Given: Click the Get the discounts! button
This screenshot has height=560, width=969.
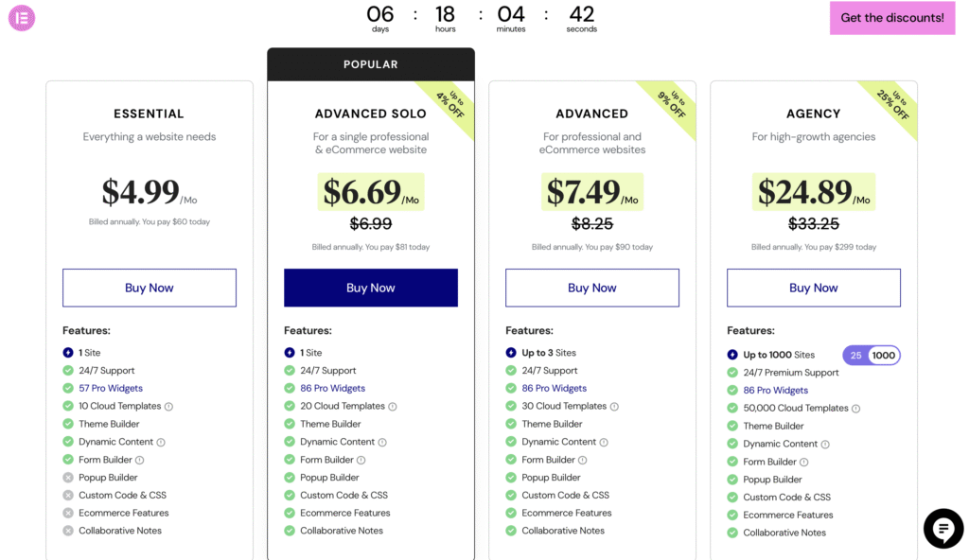Looking at the screenshot, I should coord(890,18).
